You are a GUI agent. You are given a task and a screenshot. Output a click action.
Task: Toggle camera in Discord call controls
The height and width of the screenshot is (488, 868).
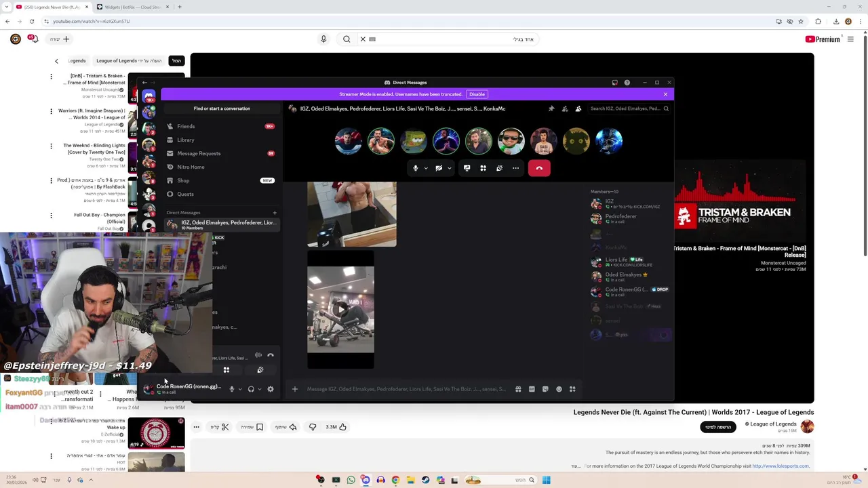pyautogui.click(x=439, y=168)
